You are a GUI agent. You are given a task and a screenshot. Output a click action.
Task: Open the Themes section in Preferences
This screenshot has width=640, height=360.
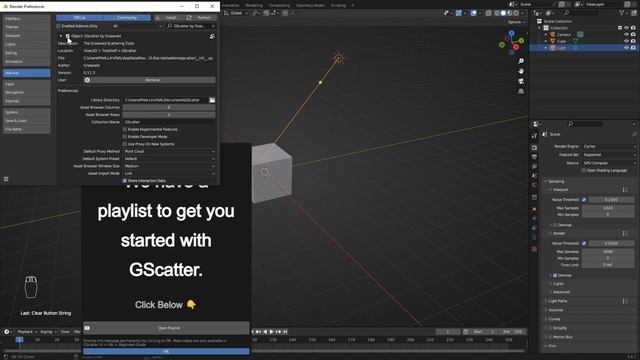(27, 27)
